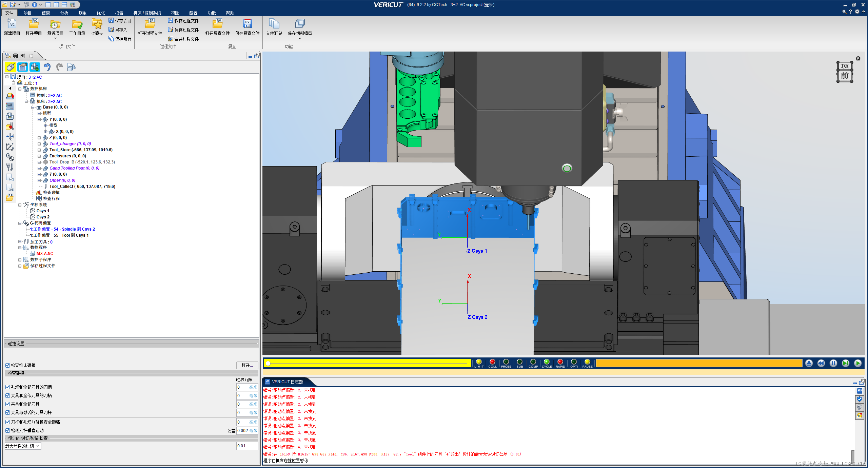Select MS-A.NC program in tree

(45, 254)
